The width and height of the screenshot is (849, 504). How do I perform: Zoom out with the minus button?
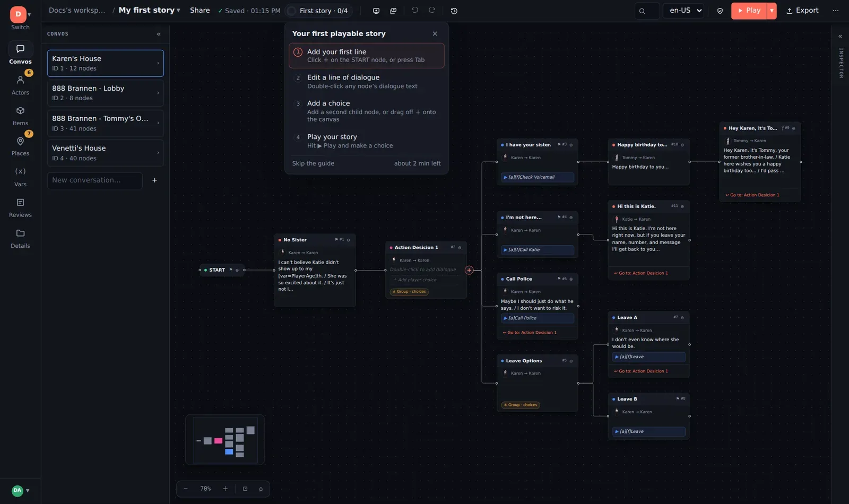[x=186, y=489]
